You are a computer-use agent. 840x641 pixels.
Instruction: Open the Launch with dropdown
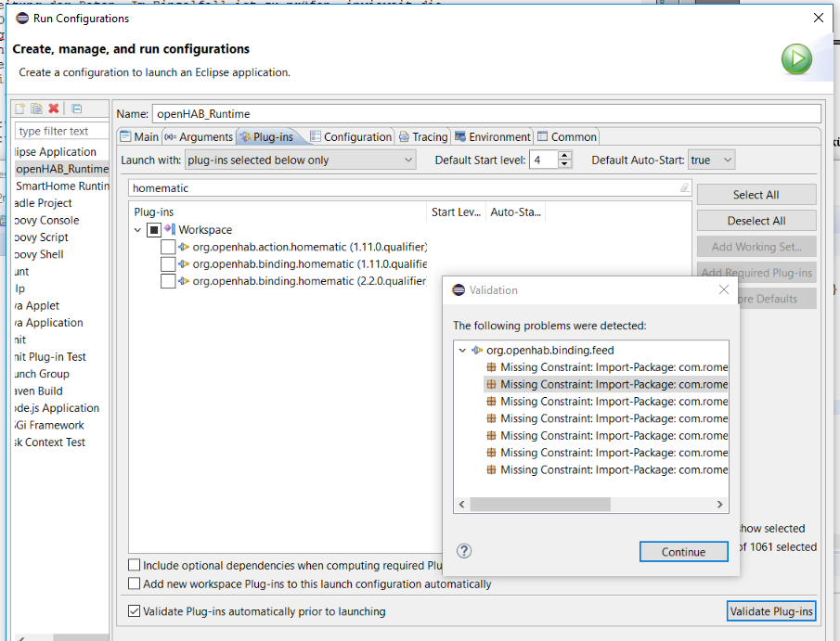click(300, 160)
